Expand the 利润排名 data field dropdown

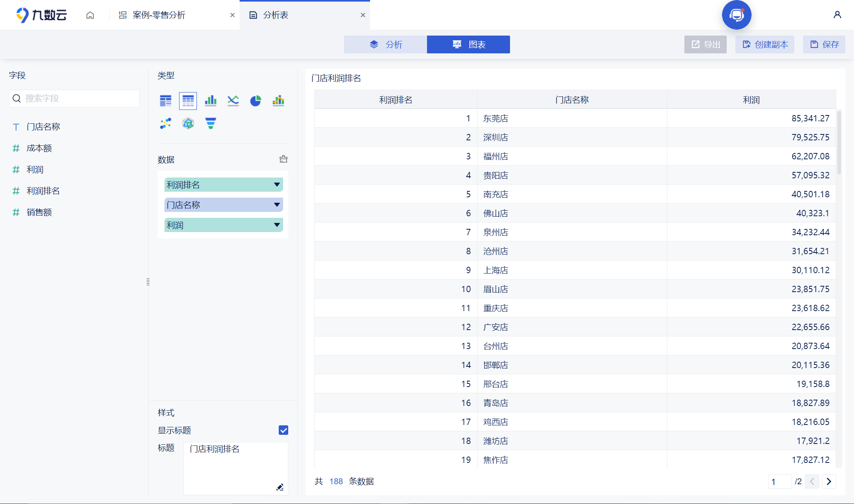pyautogui.click(x=277, y=185)
